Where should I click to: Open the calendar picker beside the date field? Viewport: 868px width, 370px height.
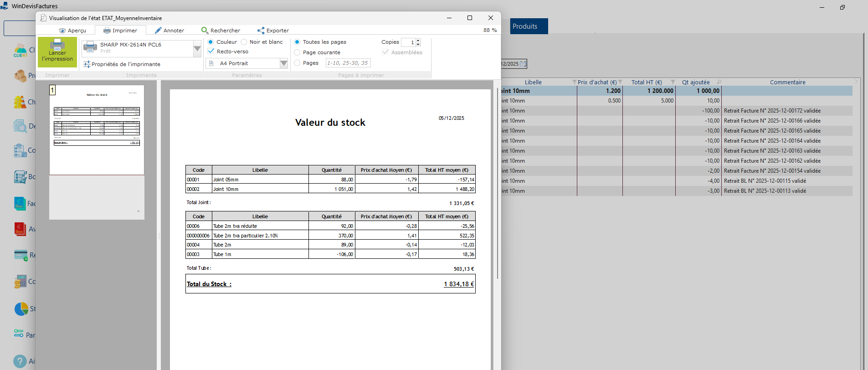(523, 64)
